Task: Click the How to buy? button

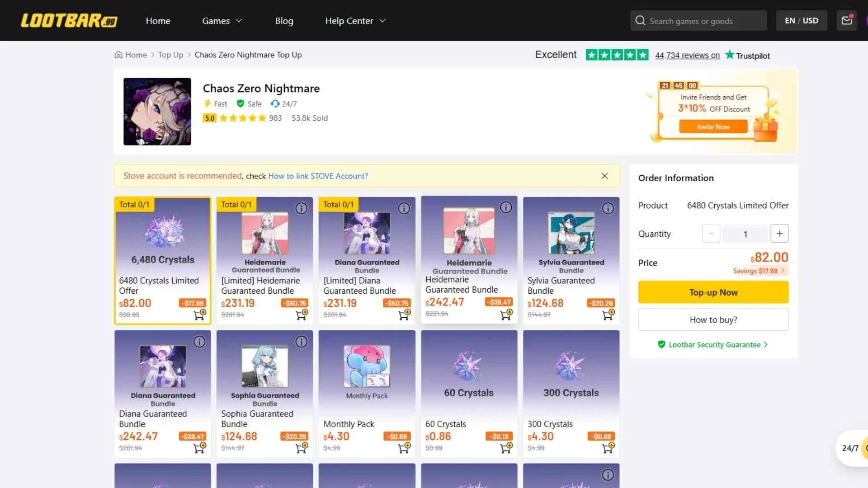Action: [x=713, y=319]
